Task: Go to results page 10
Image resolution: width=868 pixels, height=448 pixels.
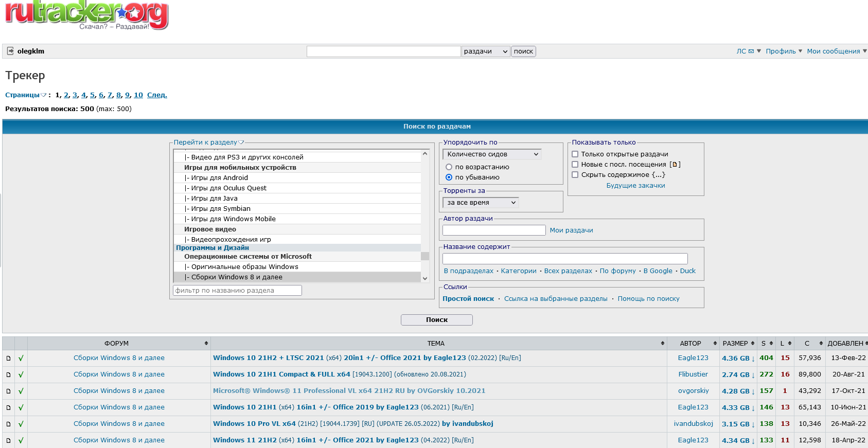Action: [x=138, y=95]
